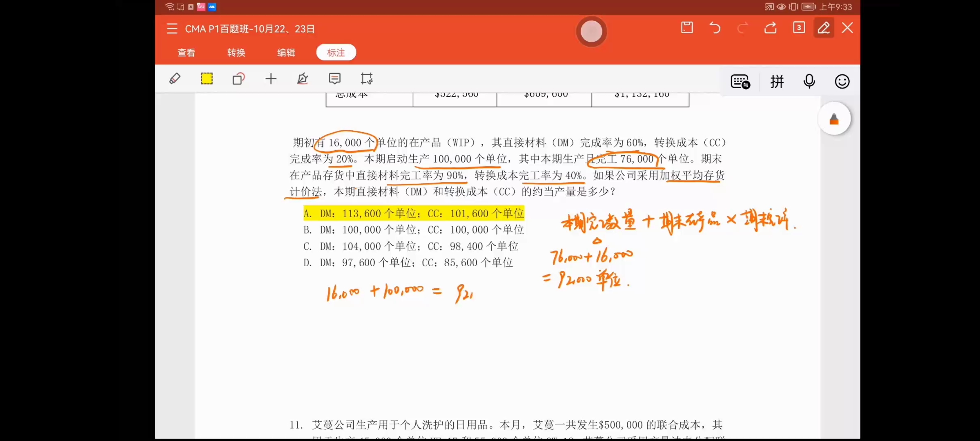The height and width of the screenshot is (441, 980).
Task: Switch to the 转换 tab
Action: (x=236, y=53)
